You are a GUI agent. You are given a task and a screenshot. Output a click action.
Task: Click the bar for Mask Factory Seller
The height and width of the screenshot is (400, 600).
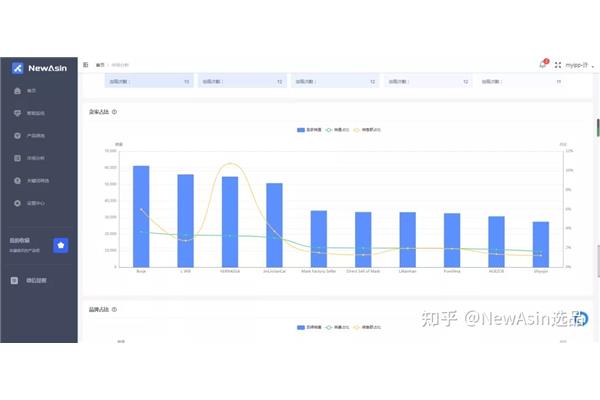tap(319, 239)
